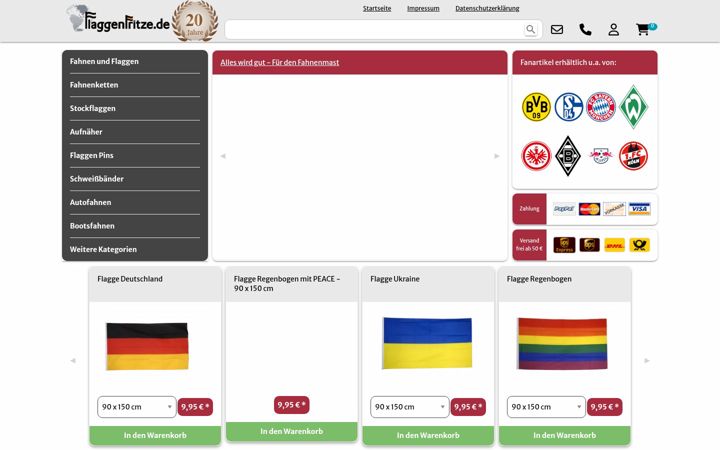Open the user account icon

click(613, 29)
